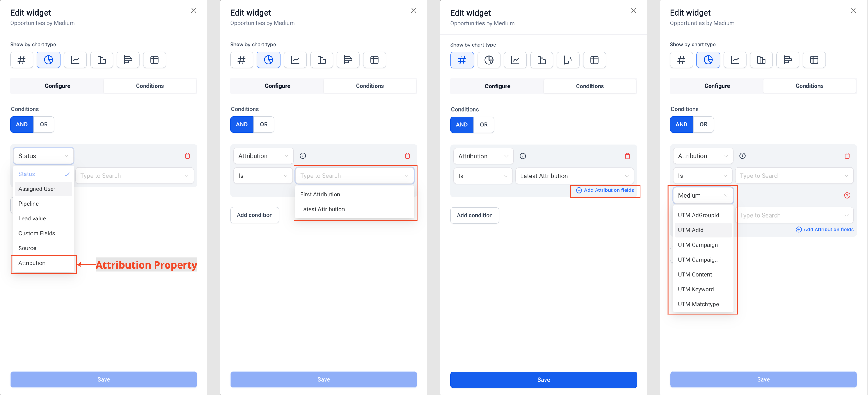
Task: Open the Medium field dropdown
Action: pyautogui.click(x=703, y=195)
